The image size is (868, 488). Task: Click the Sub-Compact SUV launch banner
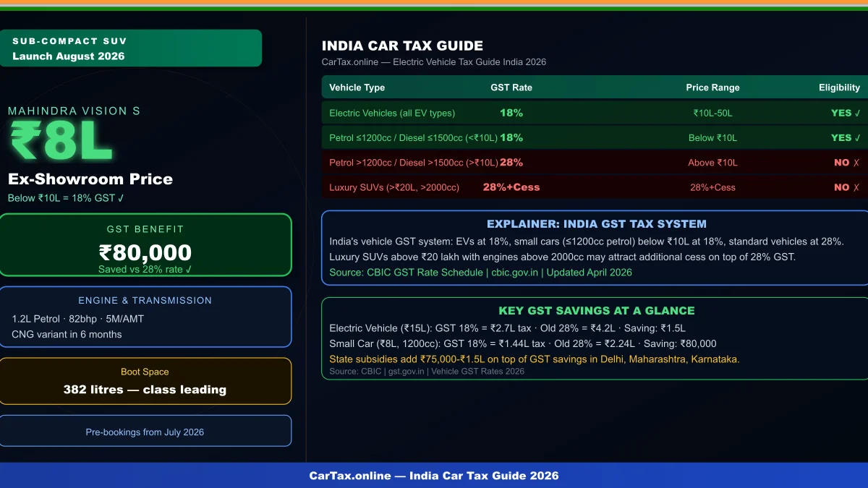point(130,48)
